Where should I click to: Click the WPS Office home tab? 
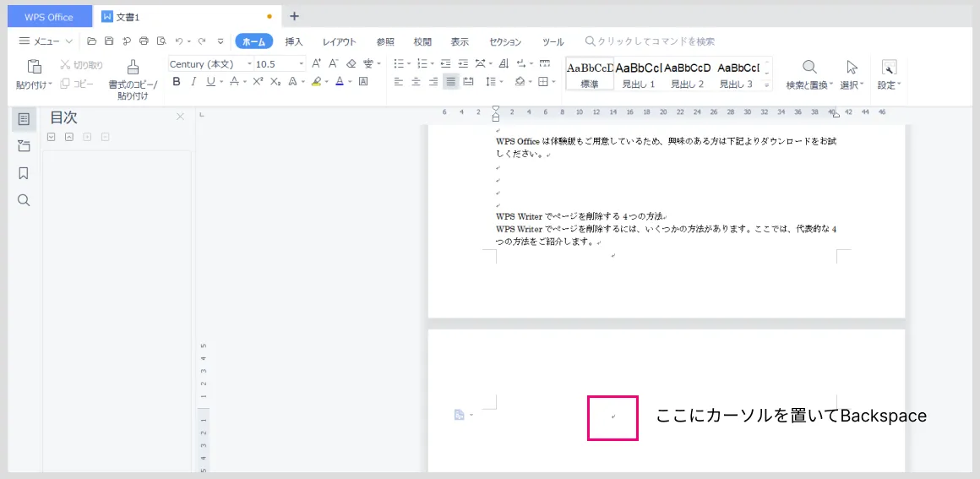tap(49, 17)
